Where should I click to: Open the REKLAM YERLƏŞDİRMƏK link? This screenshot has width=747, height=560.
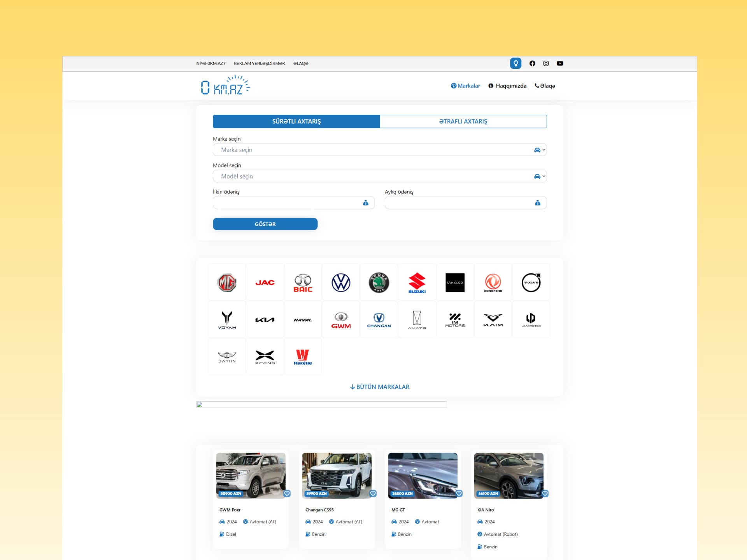click(x=259, y=63)
